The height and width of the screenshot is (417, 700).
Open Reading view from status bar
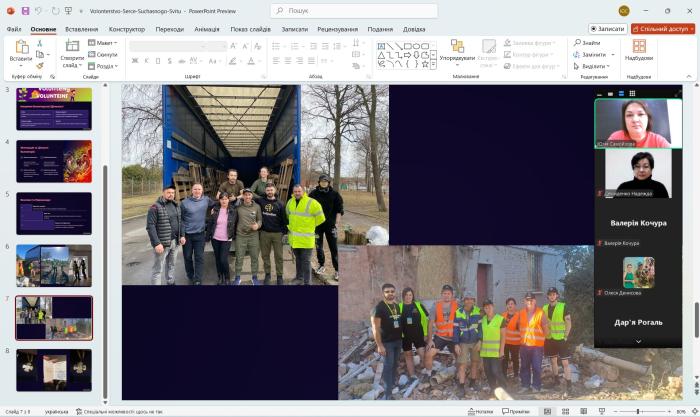[583, 411]
